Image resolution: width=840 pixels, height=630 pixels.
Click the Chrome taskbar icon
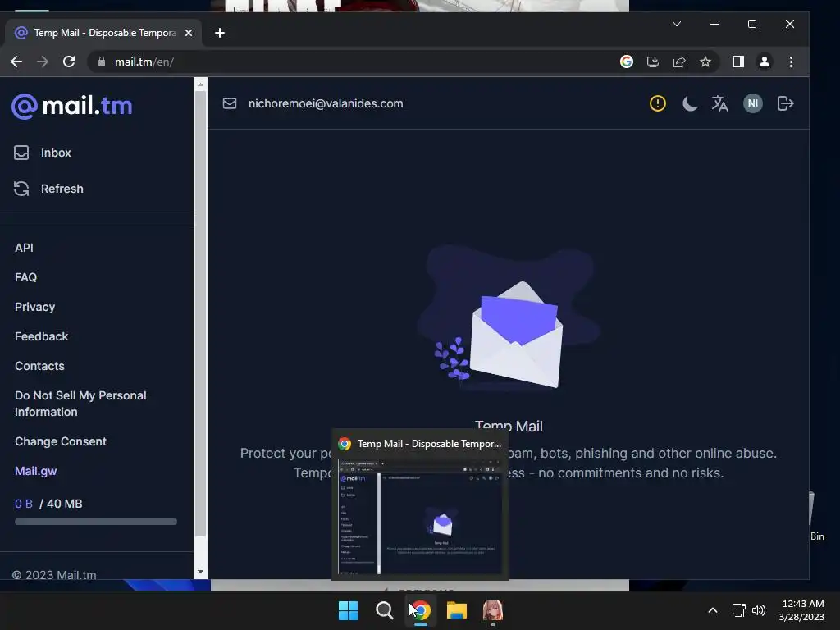pyautogui.click(x=421, y=610)
